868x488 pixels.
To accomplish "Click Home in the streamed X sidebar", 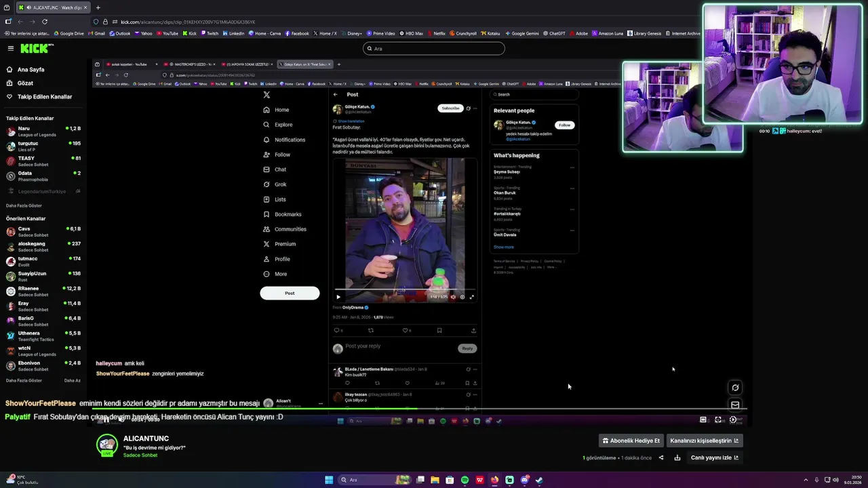I will (277, 110).
